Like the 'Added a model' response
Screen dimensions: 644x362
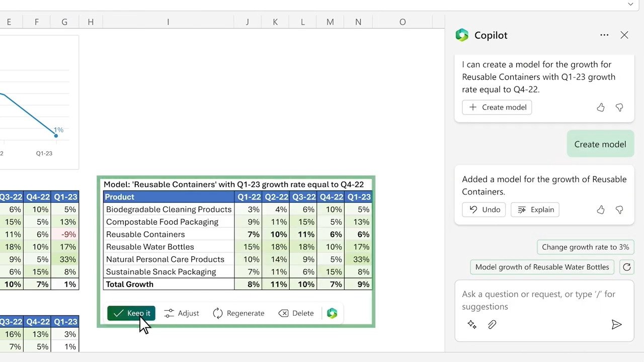point(601,210)
